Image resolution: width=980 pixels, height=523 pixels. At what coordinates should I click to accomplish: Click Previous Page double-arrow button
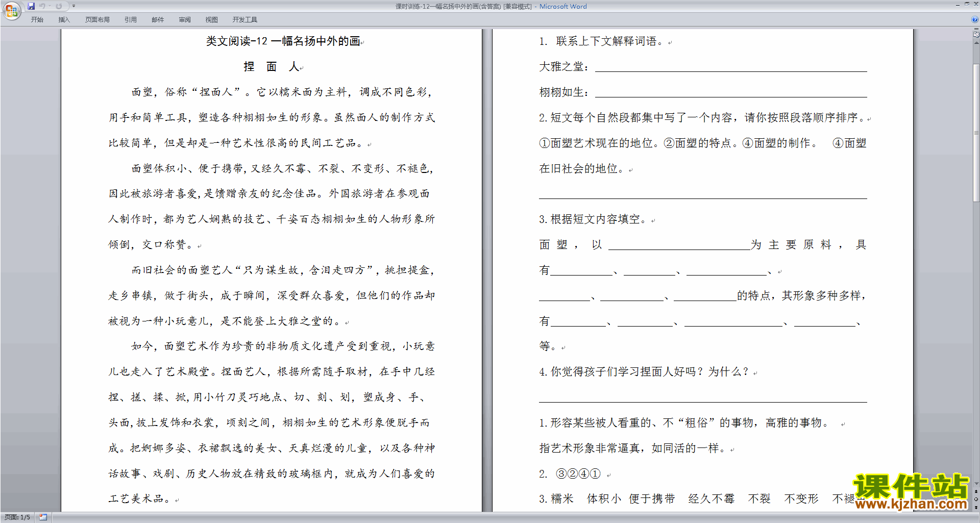tap(976, 491)
